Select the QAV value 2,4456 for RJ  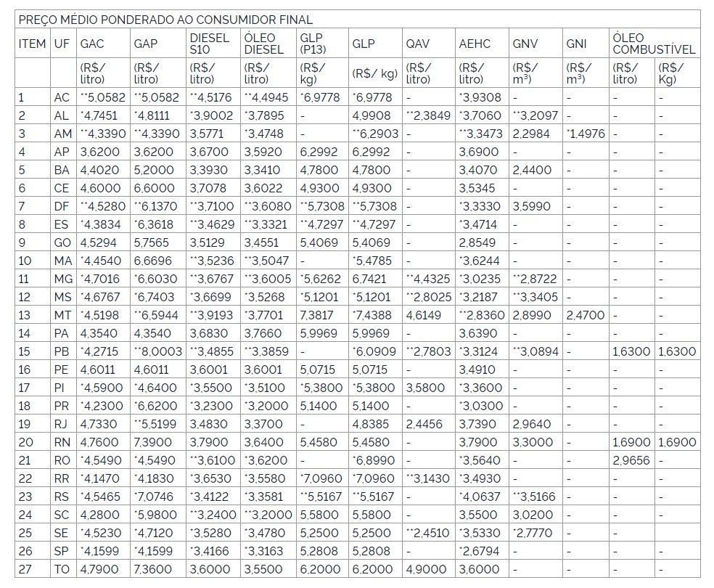[x=424, y=424]
